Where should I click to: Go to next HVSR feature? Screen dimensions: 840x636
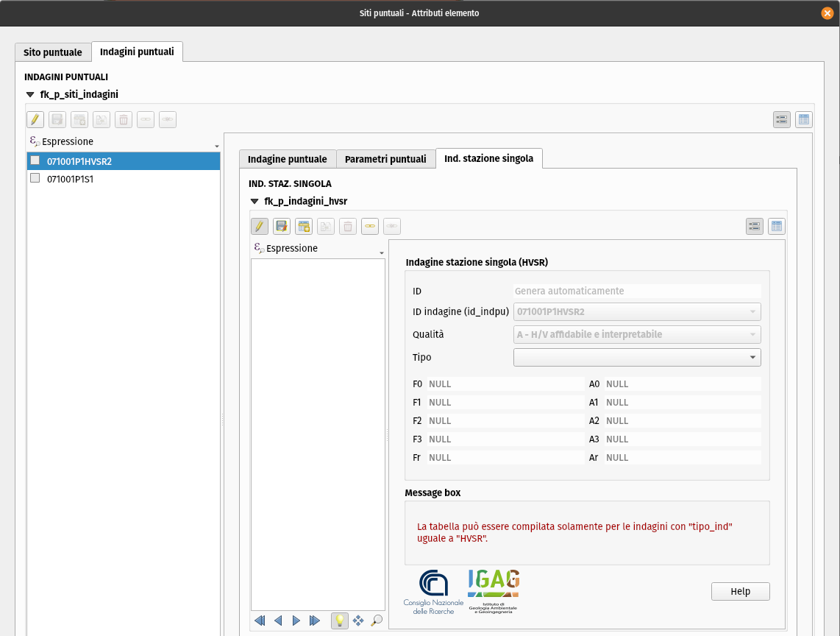[296, 621]
